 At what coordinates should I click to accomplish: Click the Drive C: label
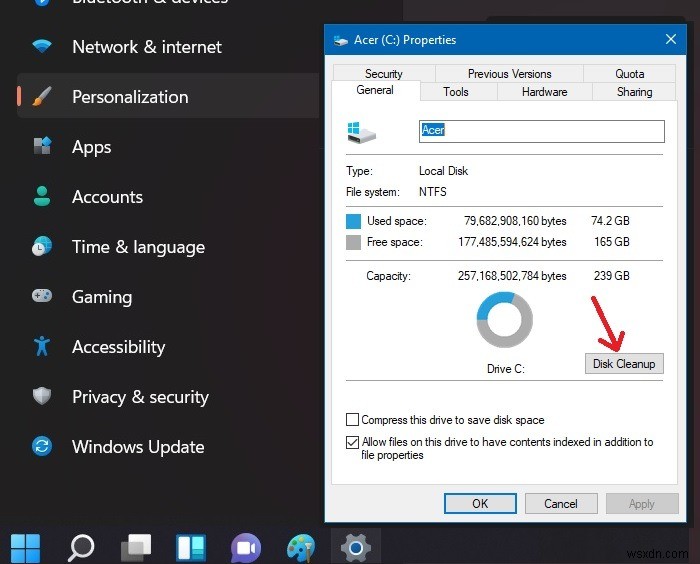click(506, 369)
